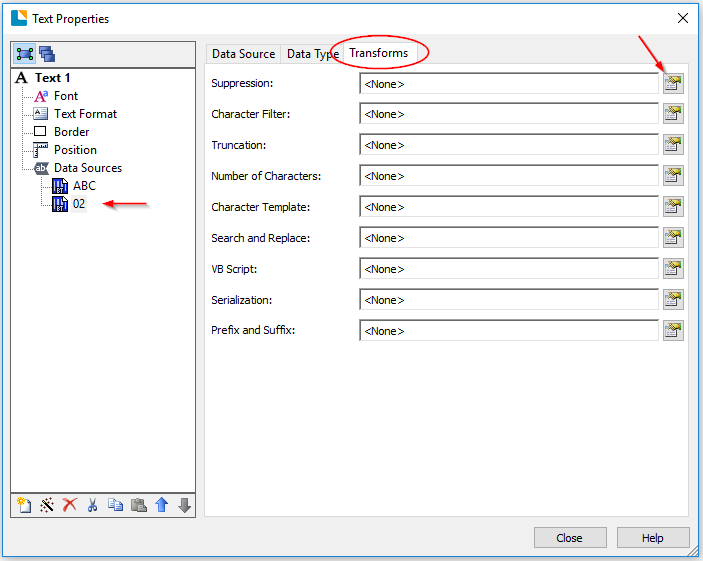This screenshot has height=561, width=703.
Task: Click the Truncation value field
Action: (x=509, y=145)
